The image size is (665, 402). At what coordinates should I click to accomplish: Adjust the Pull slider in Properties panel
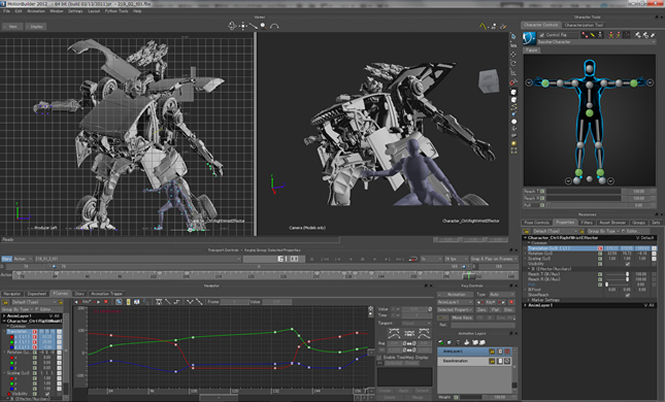click(618, 284)
